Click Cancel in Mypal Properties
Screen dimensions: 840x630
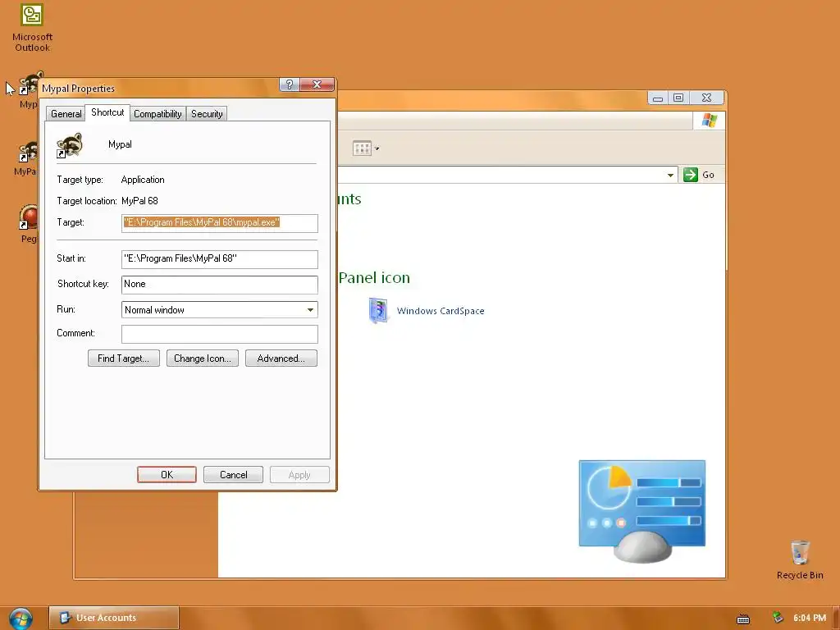pos(233,475)
